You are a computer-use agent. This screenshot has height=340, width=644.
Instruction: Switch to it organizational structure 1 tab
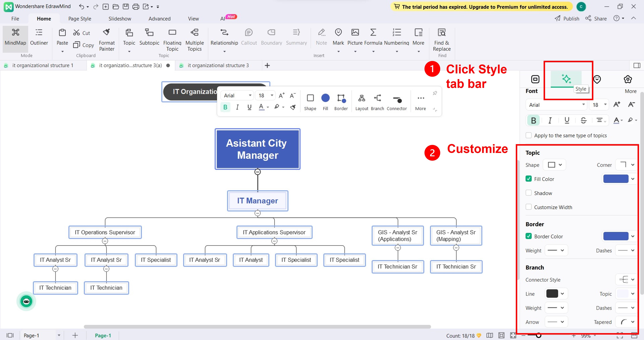tap(42, 65)
